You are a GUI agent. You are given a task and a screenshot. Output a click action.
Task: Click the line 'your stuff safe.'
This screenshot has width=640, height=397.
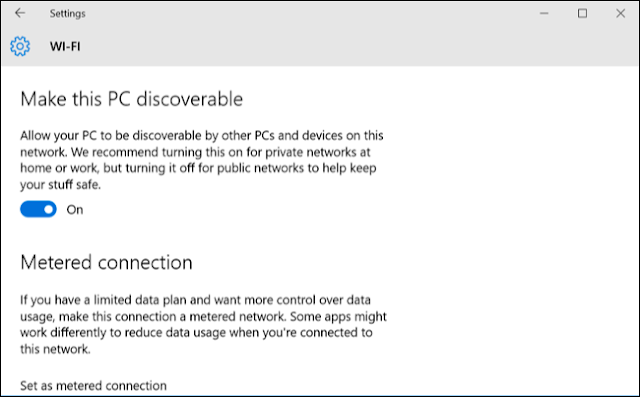[x=60, y=185]
